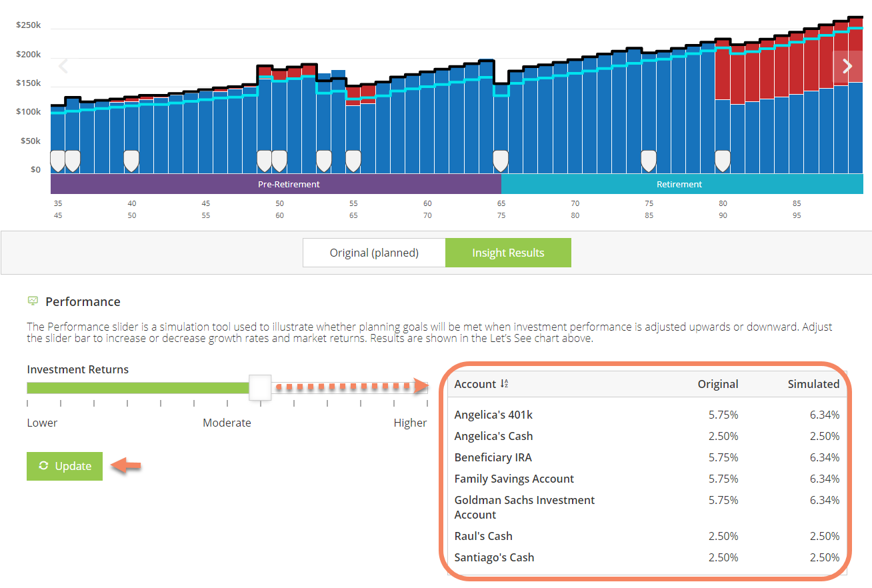Click the sort icon beside Account header

(504, 384)
